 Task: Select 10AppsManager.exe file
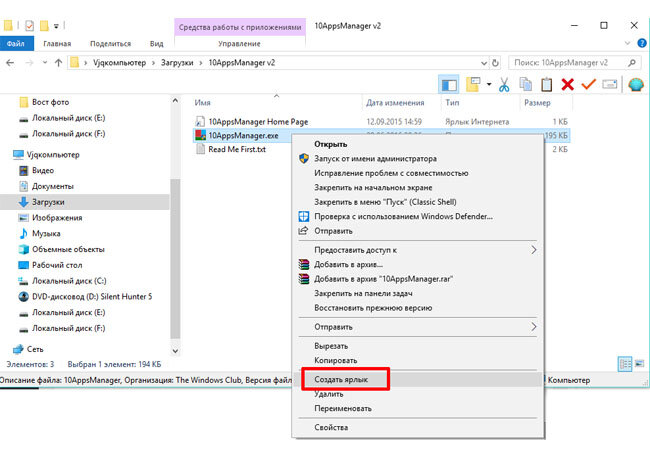[243, 136]
